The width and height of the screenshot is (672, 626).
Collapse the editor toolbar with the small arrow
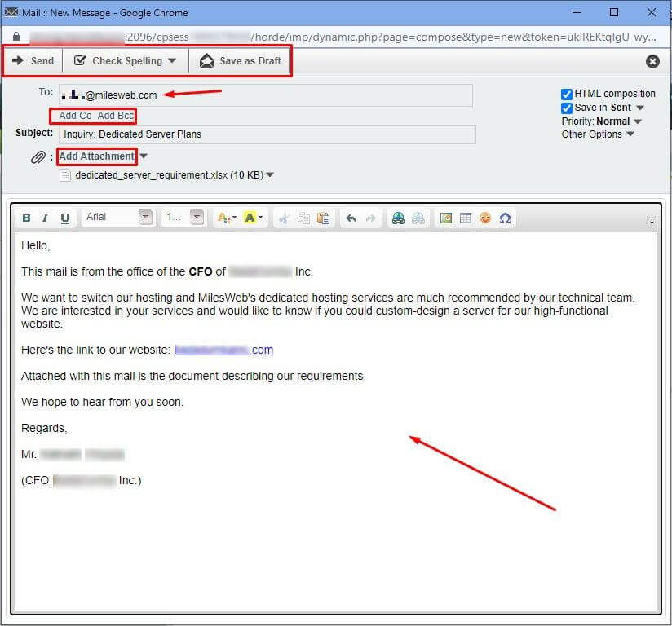[x=652, y=223]
